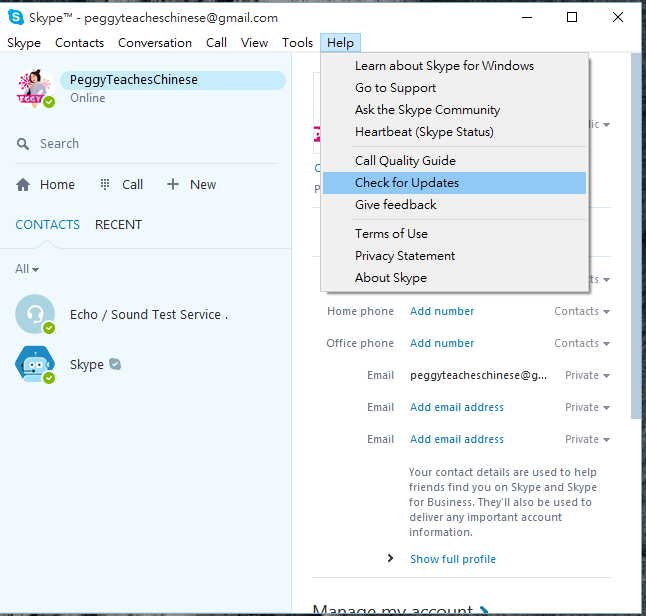Choose Learn about Skype for Windows
This screenshot has height=616, width=646.
click(x=454, y=66)
